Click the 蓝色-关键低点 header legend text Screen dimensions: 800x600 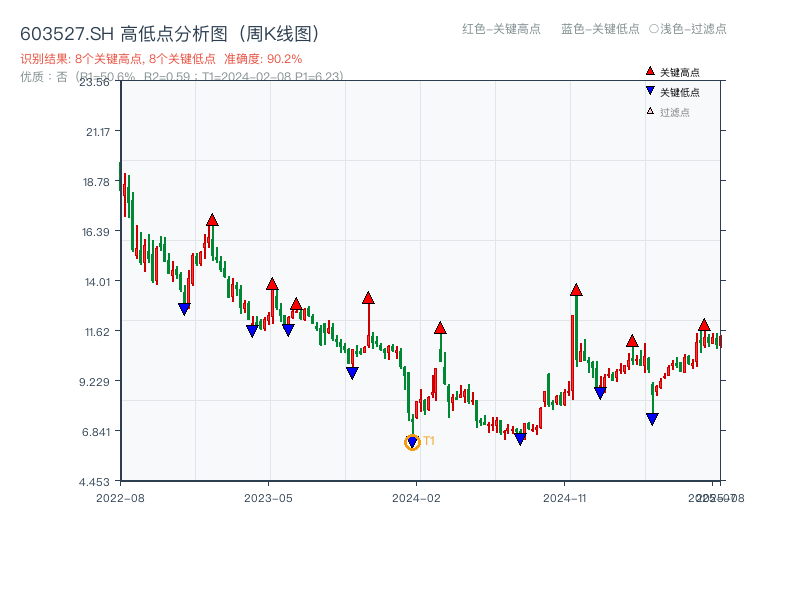(x=600, y=29)
